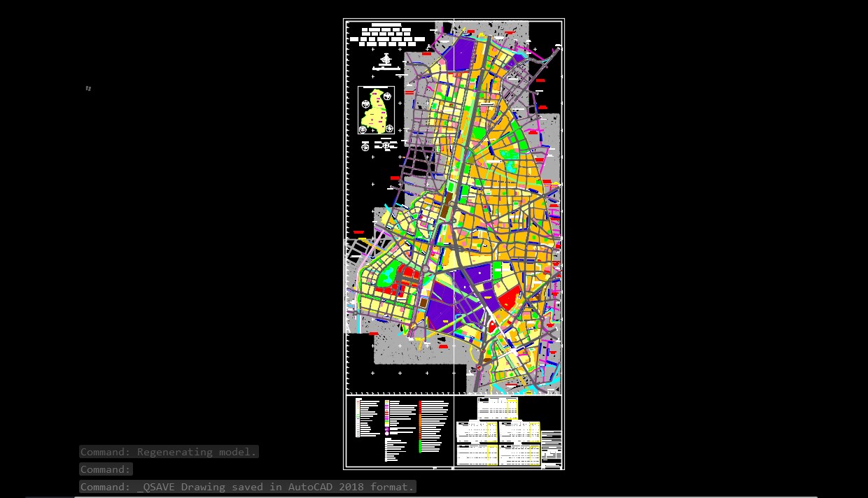Pick the circular symbol left below key map

(x=365, y=146)
